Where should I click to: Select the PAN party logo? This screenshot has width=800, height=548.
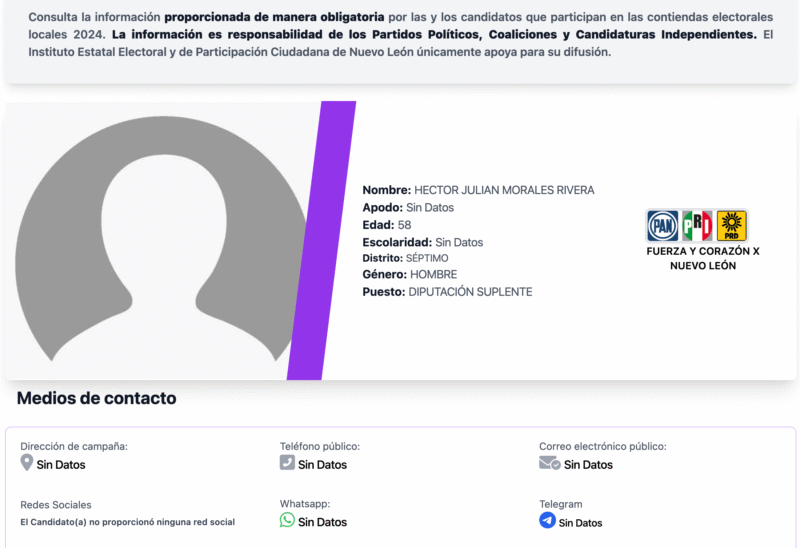coord(662,225)
